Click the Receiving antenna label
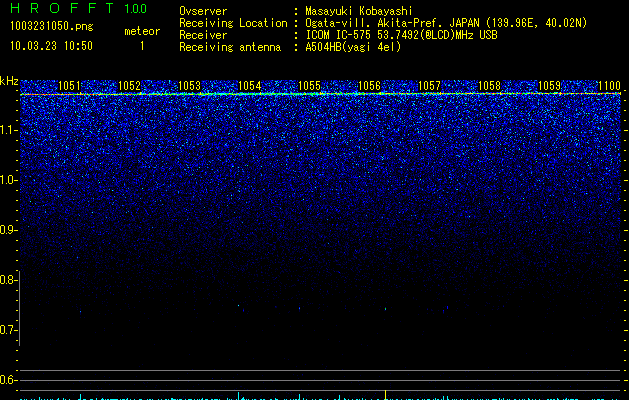The height and width of the screenshot is (400, 629). click(230, 47)
